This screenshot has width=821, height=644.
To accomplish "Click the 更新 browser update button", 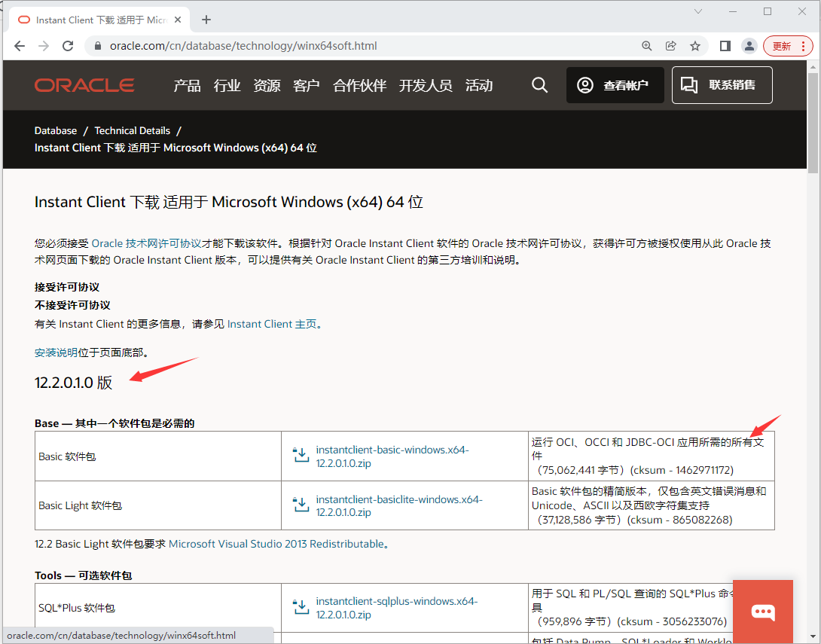I will [782, 46].
